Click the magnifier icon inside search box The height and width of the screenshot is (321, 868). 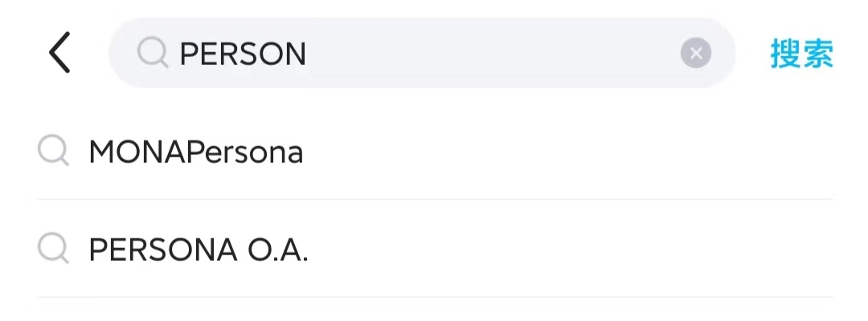tap(152, 54)
